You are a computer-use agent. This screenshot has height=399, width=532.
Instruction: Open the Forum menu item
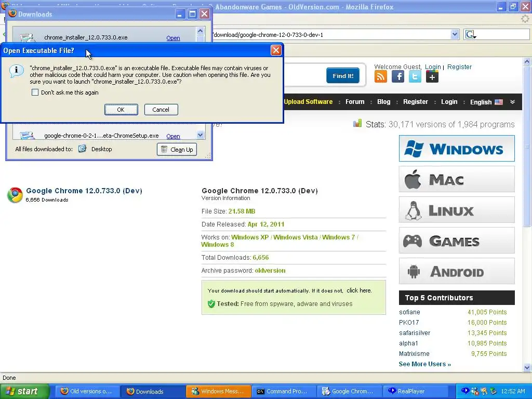(355, 102)
